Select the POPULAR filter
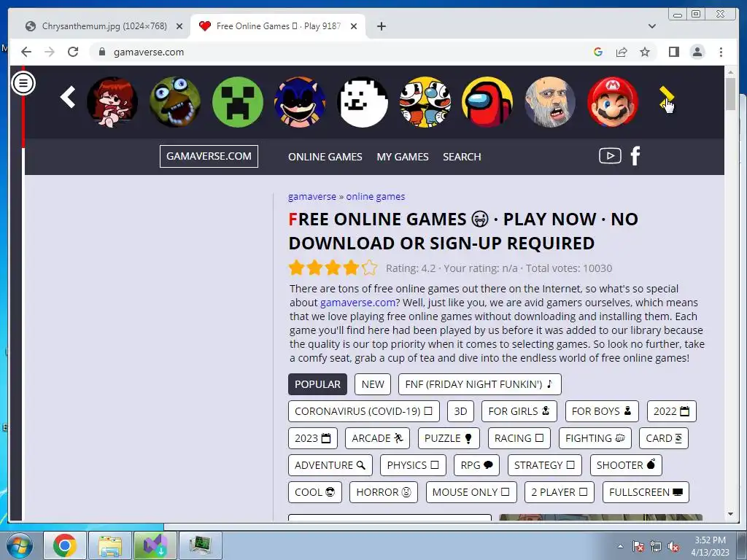The image size is (747, 560). [317, 384]
